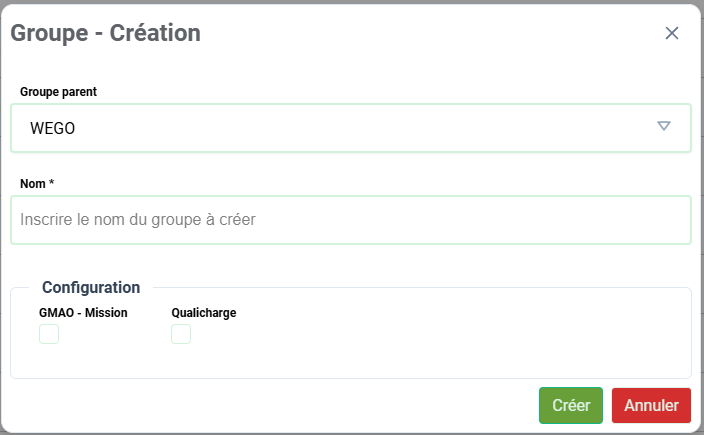Click the Groupe - Création title
Image resolution: width=704 pixels, height=435 pixels.
(106, 33)
